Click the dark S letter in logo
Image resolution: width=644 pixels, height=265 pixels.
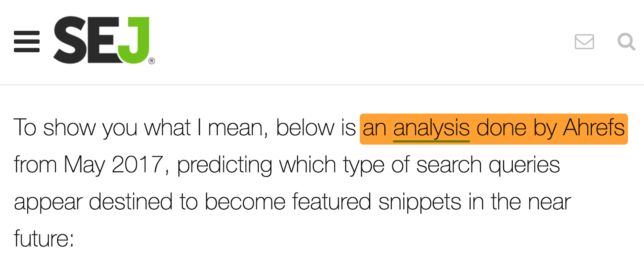tap(70, 40)
